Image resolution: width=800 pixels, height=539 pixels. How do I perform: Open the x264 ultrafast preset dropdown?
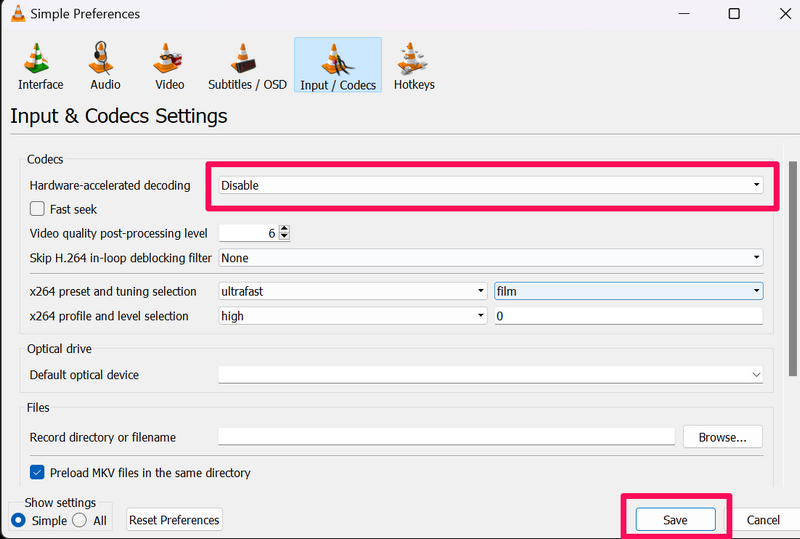click(x=352, y=291)
